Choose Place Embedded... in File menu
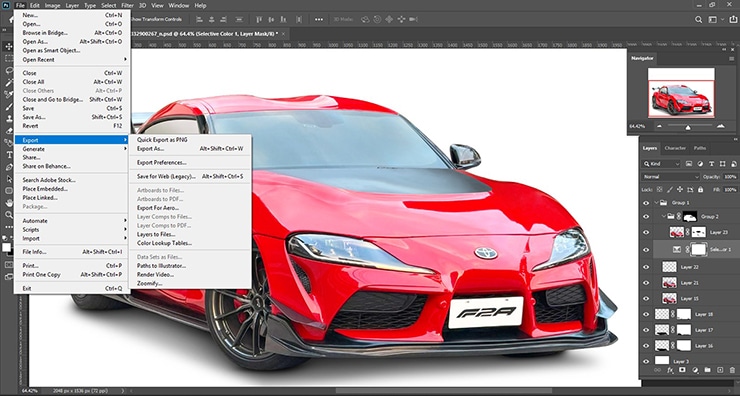Image resolution: width=740 pixels, height=396 pixels. [x=72, y=189]
